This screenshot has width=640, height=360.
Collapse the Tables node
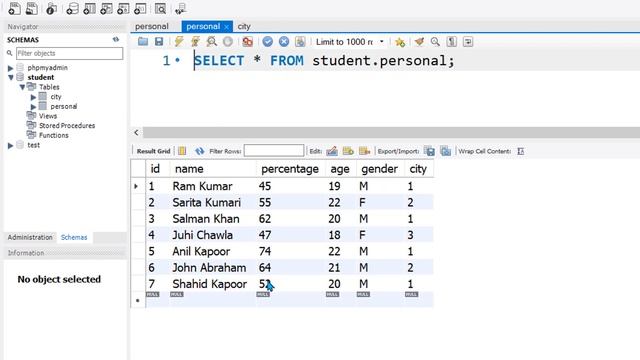tap(22, 87)
